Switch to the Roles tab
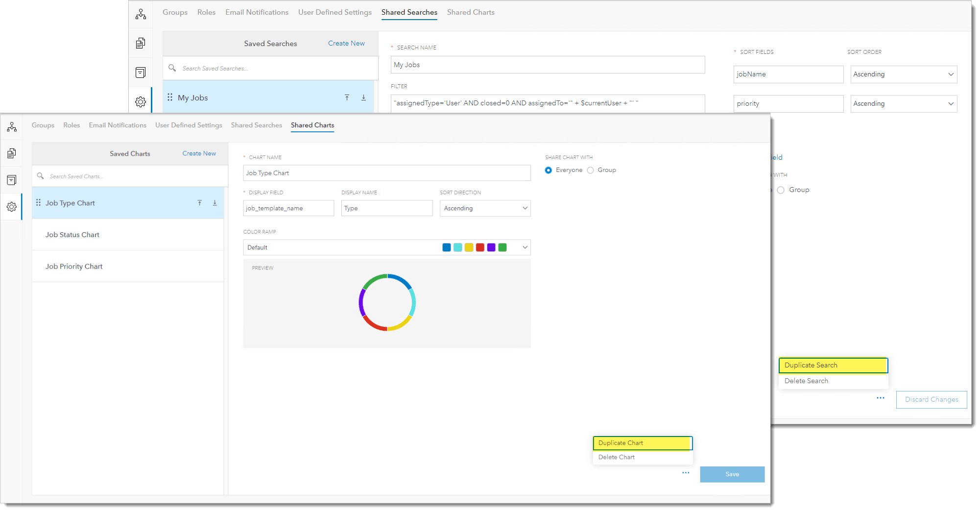Screen dimensions: 980x511 point(72,125)
